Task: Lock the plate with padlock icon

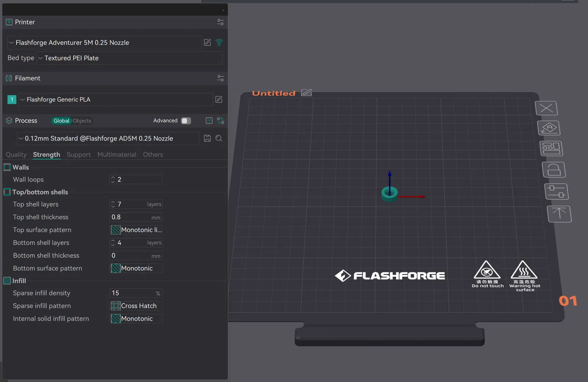Action: pos(554,170)
